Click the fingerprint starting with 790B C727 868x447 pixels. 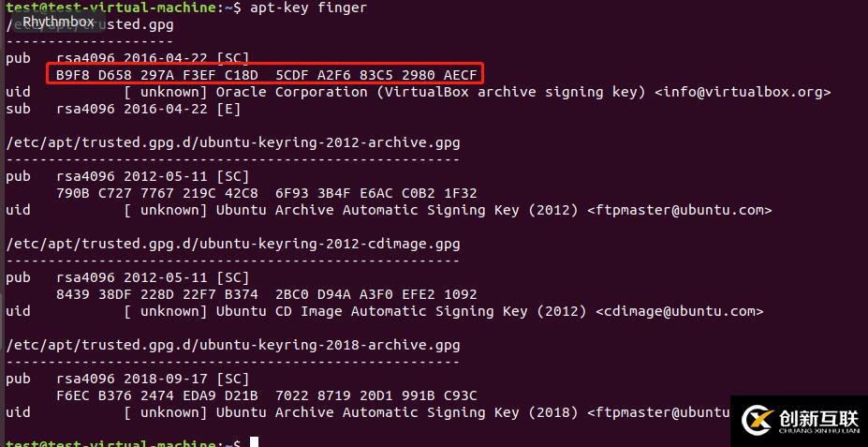click(267, 193)
